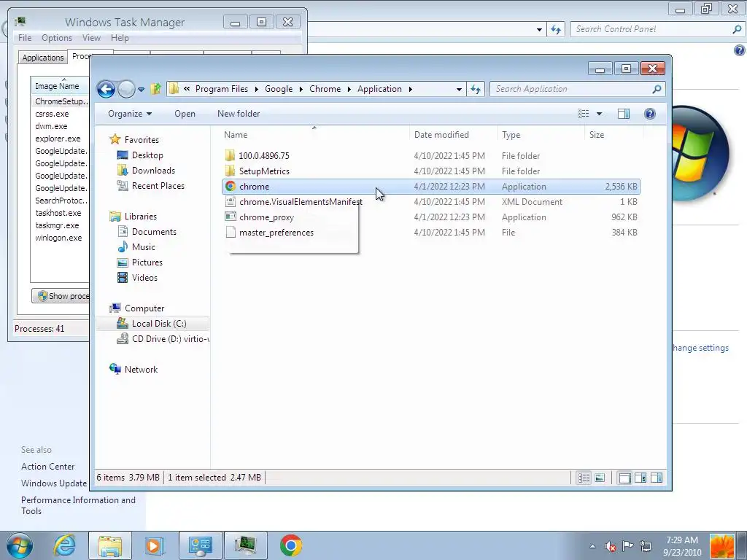Open the Organize dropdown menu
The image size is (747, 560).
(130, 114)
